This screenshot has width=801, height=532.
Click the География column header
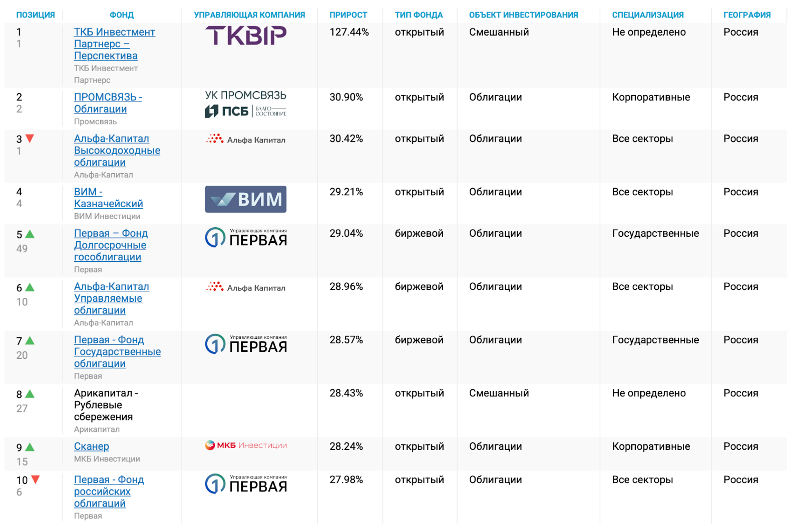[746, 15]
